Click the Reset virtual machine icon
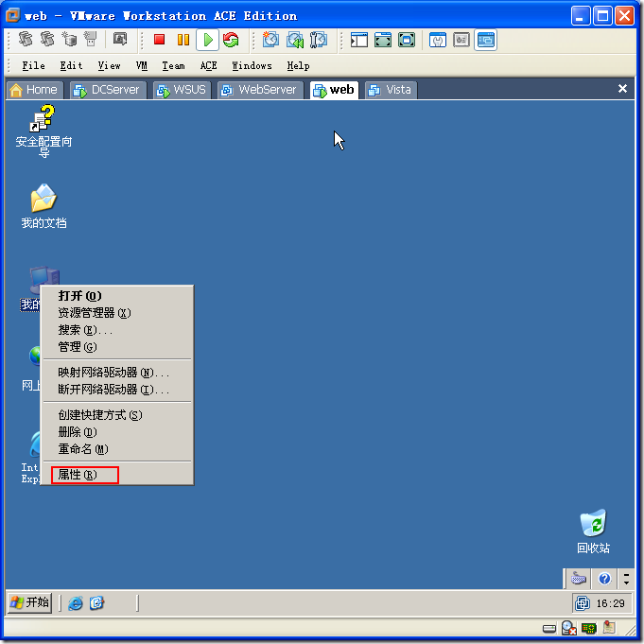The height and width of the screenshot is (644, 644). [231, 40]
